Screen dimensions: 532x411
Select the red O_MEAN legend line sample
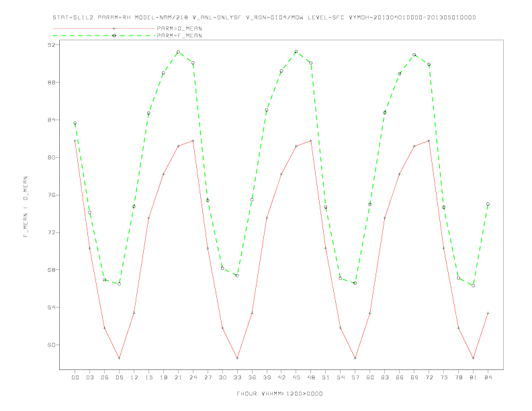click(x=104, y=28)
